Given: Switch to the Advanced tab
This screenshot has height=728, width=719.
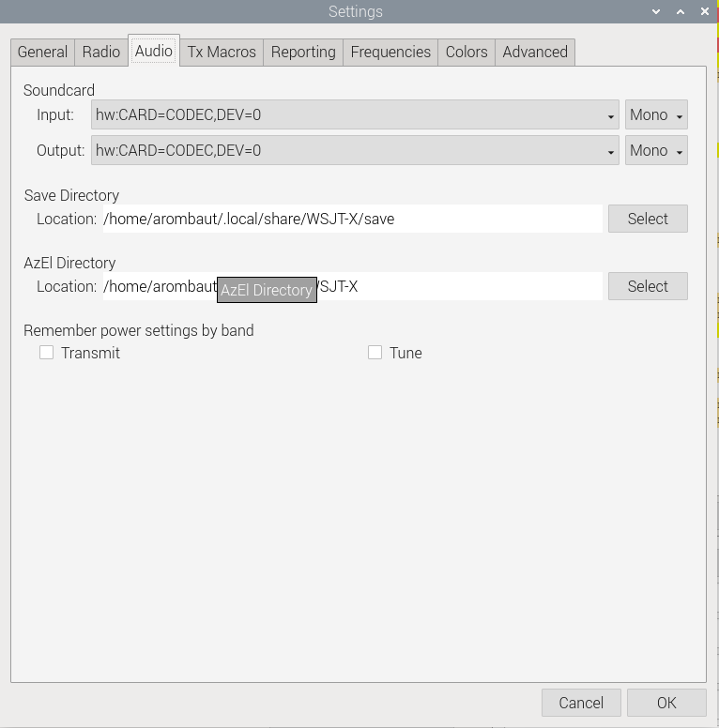Looking at the screenshot, I should tap(535, 52).
